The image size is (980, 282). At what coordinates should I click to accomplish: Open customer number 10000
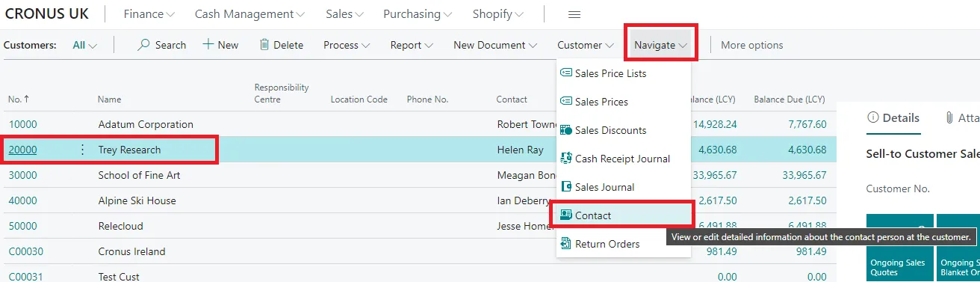point(22,124)
